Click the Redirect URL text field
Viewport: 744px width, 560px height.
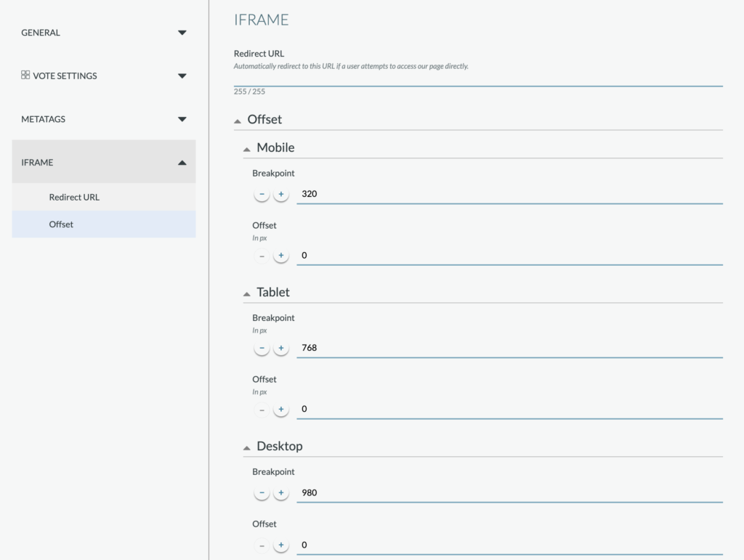478,80
